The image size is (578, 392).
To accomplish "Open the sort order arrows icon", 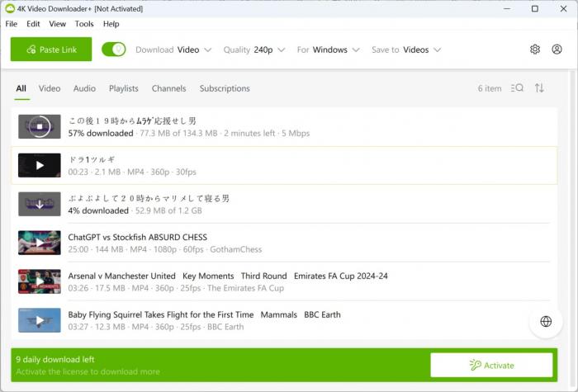I will click(539, 88).
